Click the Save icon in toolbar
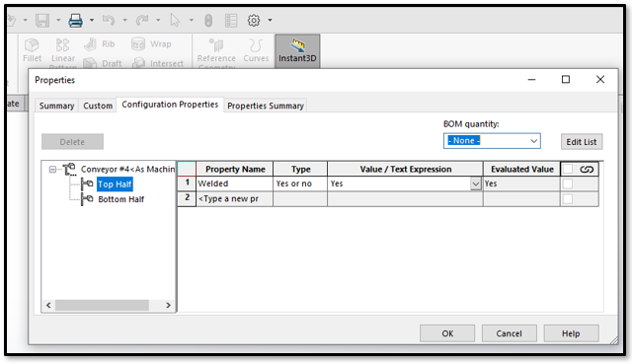Screen dimensions: 632x364 (42, 20)
